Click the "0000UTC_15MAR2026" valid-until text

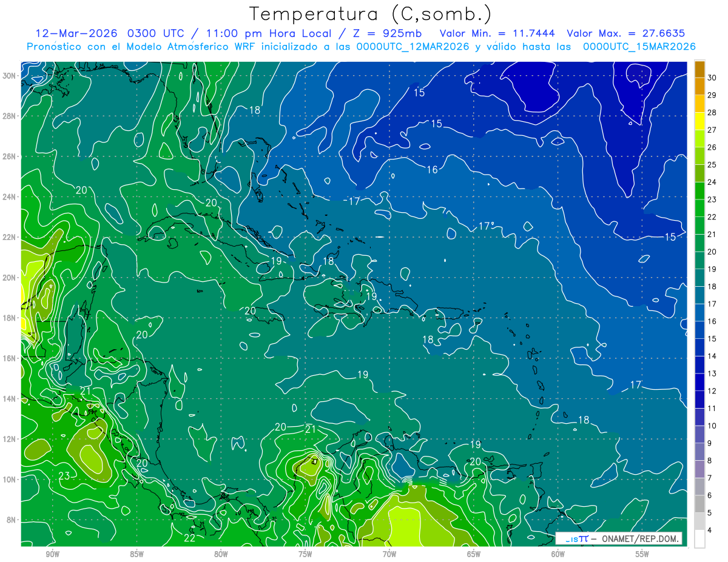pos(639,46)
